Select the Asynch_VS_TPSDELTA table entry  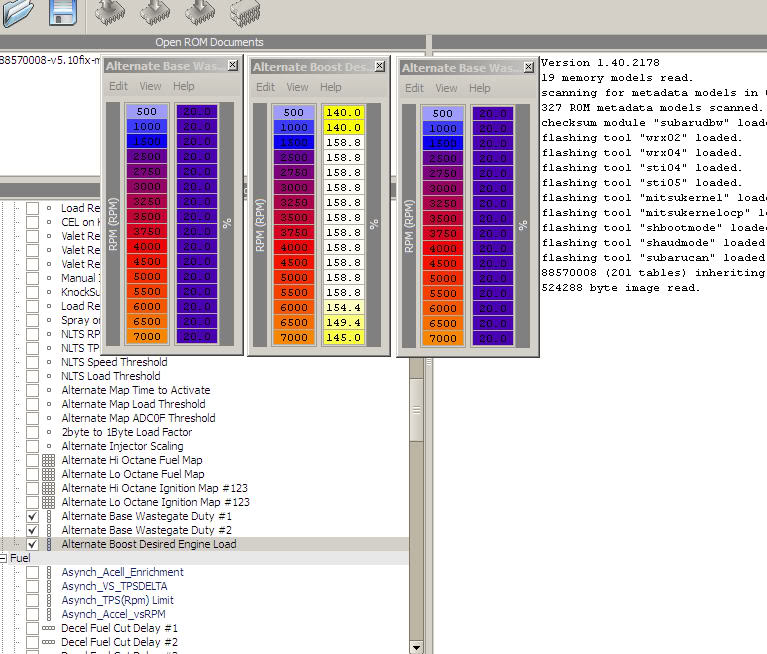[x=114, y=586]
